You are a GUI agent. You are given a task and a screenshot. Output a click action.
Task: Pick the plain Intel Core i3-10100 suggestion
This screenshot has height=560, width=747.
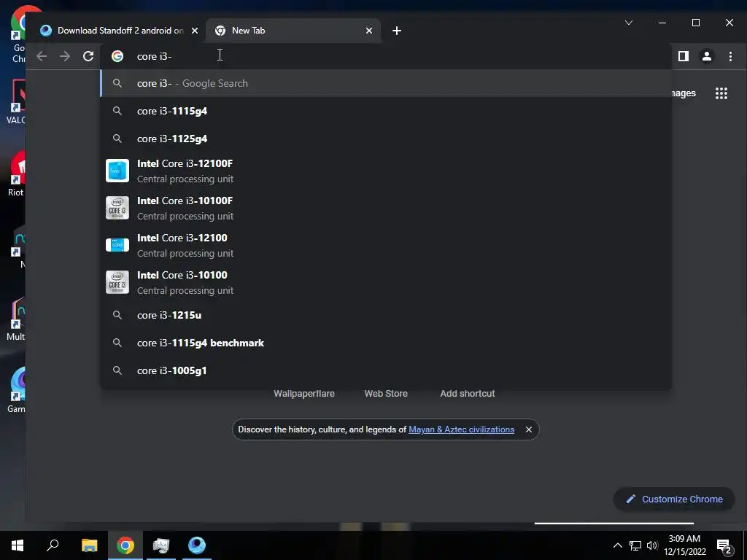point(386,282)
